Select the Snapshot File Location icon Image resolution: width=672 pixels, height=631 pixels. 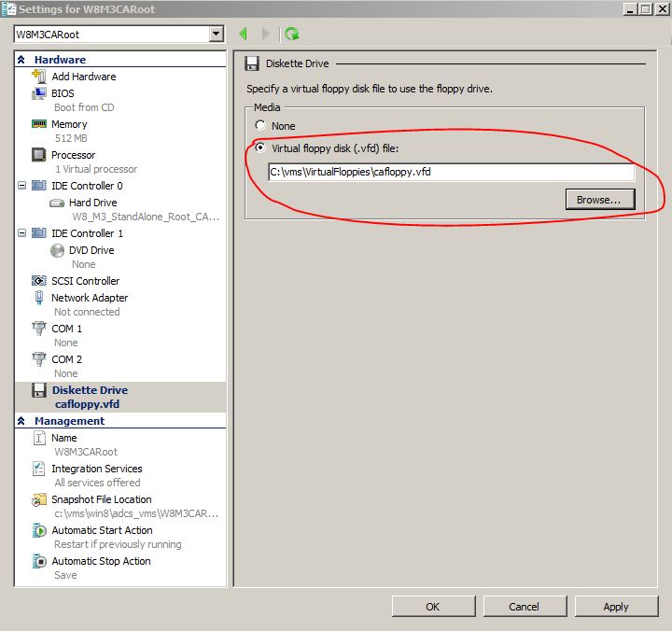coord(38,499)
